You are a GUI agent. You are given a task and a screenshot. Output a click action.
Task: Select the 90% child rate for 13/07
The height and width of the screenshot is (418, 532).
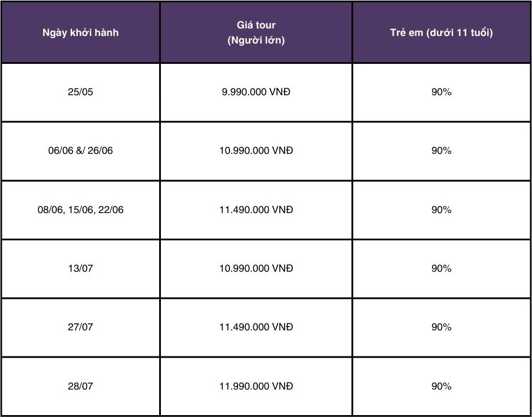tap(441, 268)
